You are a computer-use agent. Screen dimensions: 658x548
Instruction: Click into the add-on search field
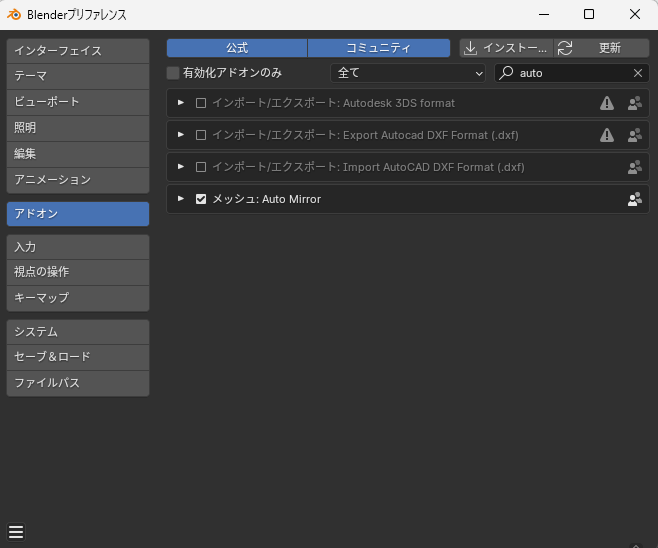click(572, 73)
